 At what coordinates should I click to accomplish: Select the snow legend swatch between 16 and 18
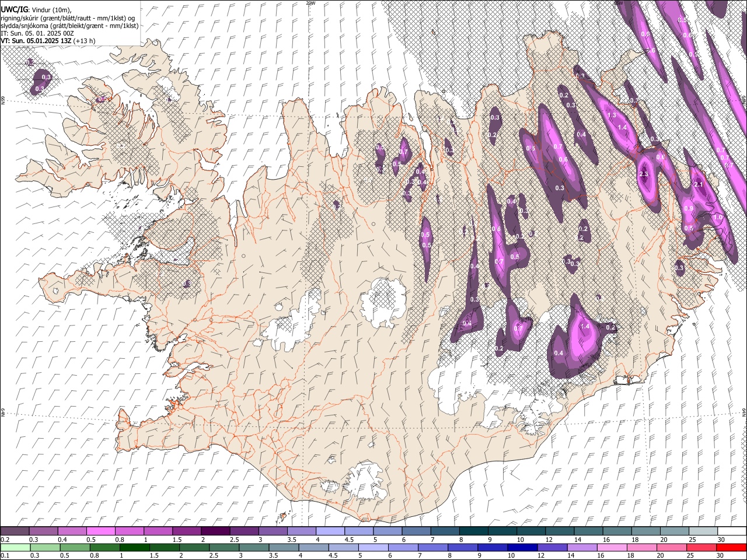click(616, 531)
